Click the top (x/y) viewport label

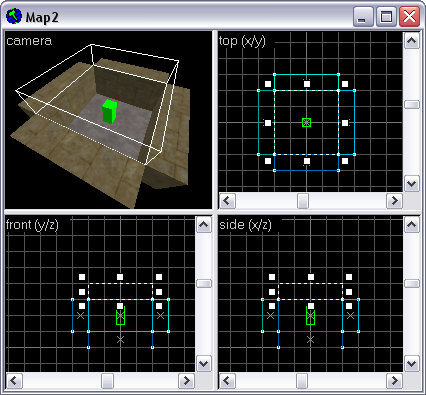point(242,41)
